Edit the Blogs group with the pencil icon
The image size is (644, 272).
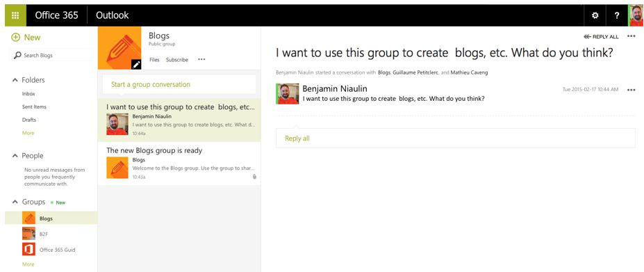[x=136, y=64]
